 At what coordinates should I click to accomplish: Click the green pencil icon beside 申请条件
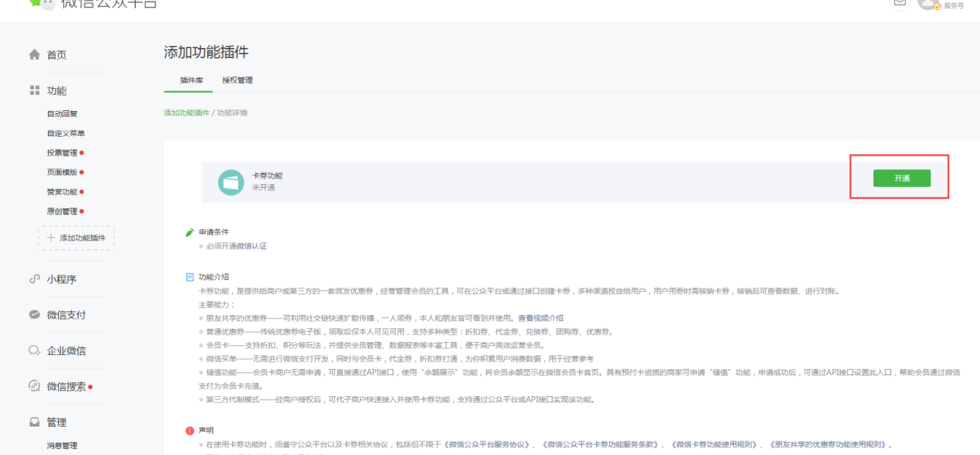tap(190, 232)
